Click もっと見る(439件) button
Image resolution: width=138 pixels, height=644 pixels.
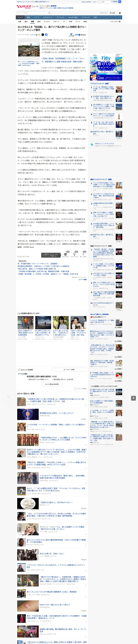pos(52,384)
